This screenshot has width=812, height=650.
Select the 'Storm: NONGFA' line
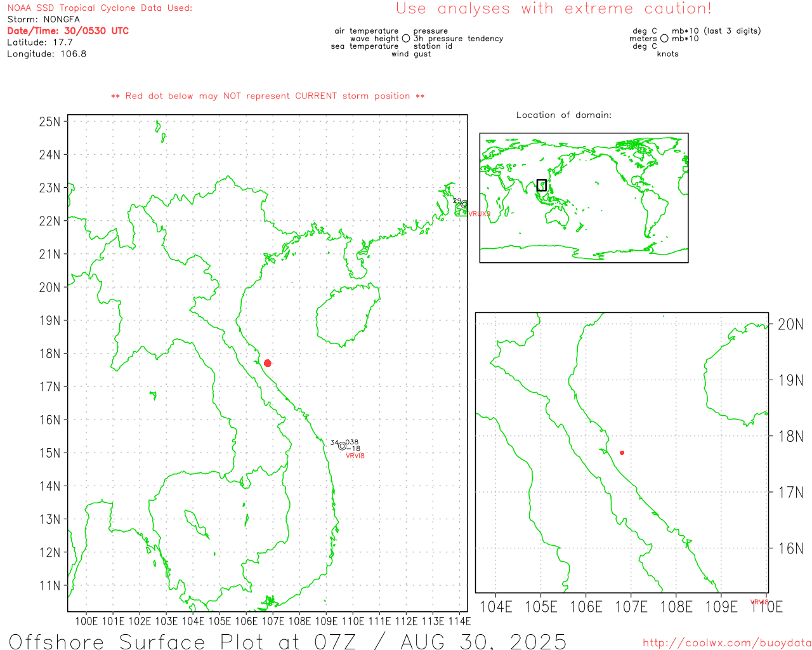coord(43,19)
